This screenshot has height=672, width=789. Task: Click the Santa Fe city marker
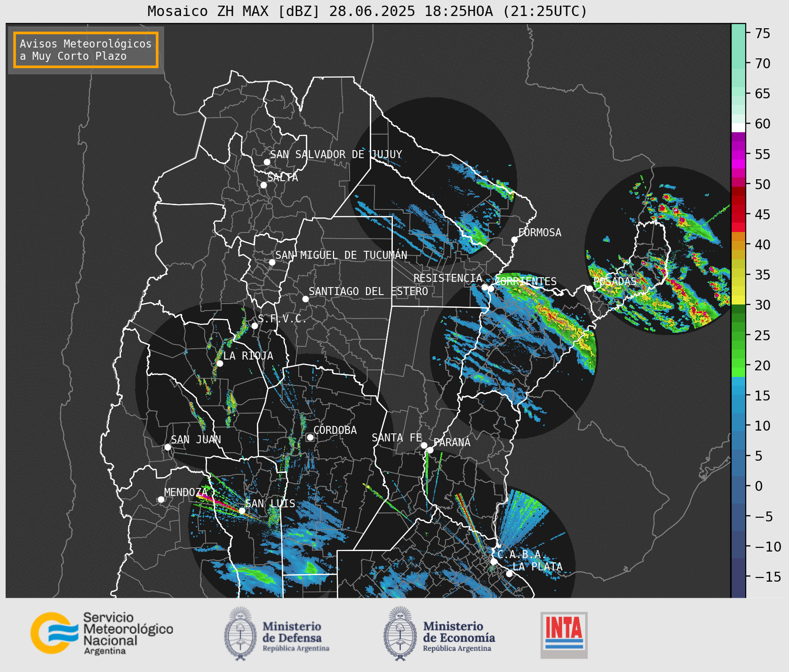(x=424, y=445)
